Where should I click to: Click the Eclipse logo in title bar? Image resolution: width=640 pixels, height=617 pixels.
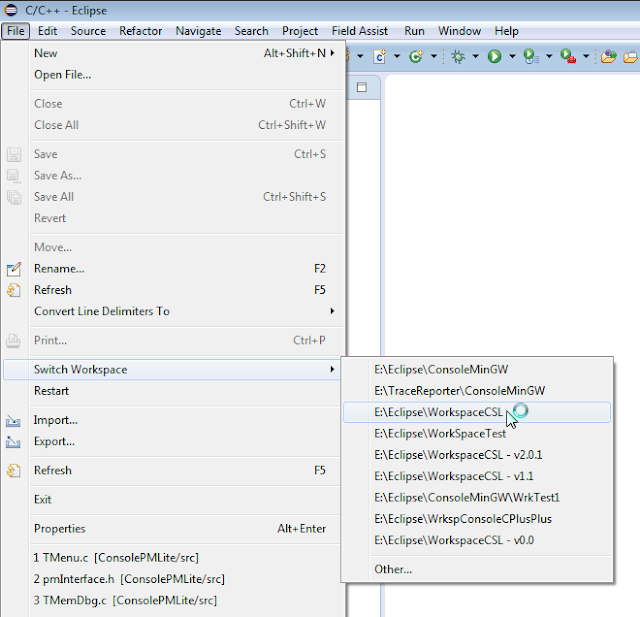tap(11, 10)
